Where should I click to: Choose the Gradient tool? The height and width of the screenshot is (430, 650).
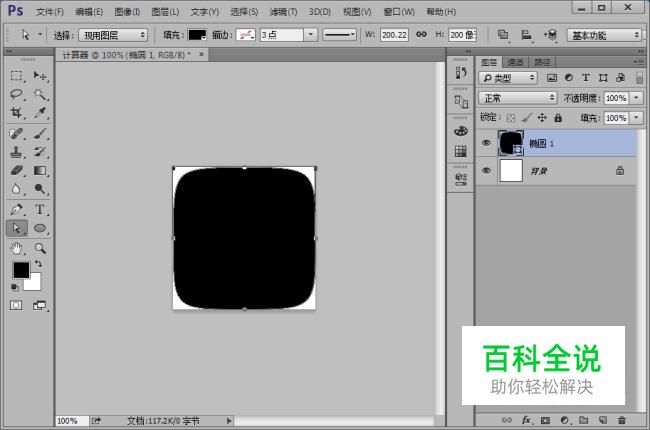(40, 170)
